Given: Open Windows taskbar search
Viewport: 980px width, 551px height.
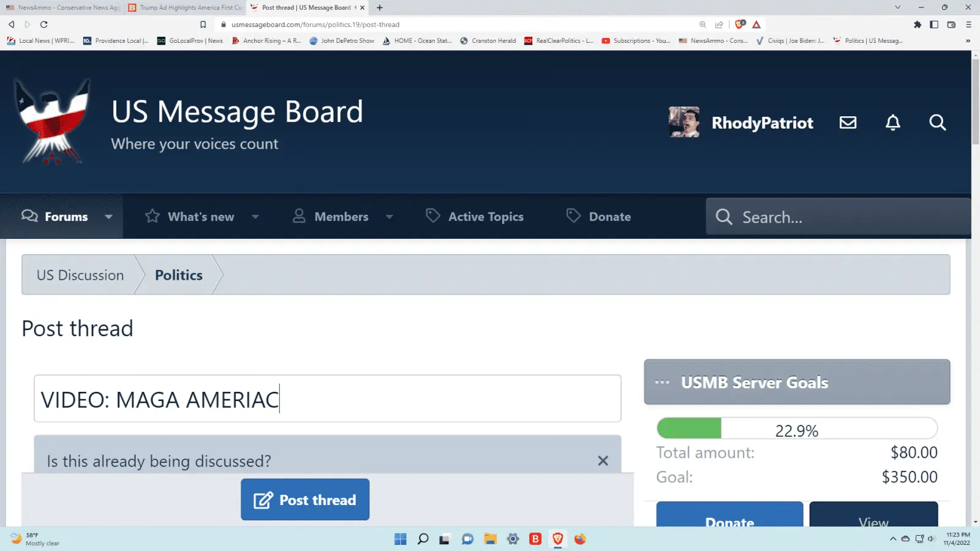Looking at the screenshot, I should pos(423,539).
